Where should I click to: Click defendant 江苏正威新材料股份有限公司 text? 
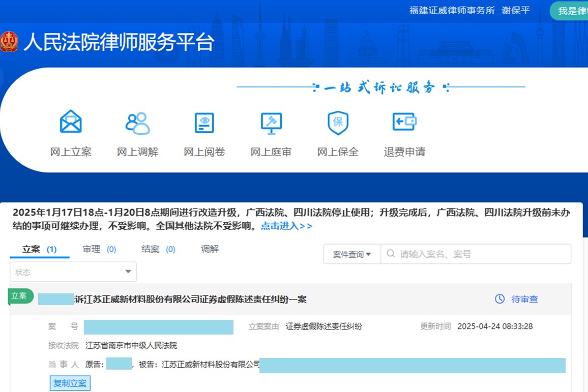(211, 364)
